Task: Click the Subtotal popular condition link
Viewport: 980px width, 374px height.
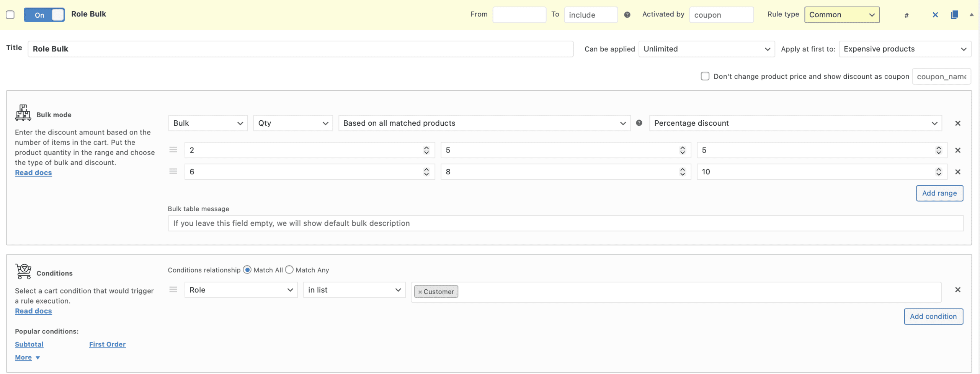Action: coord(29,344)
